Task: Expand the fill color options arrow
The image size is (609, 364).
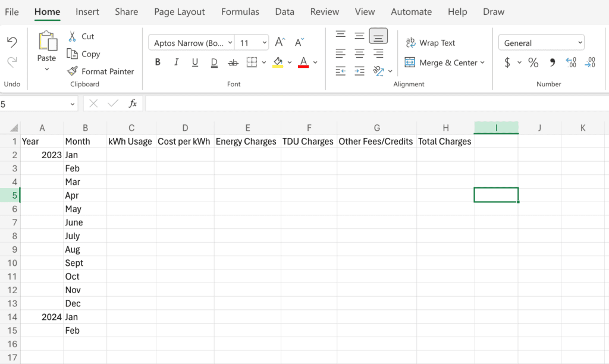Action: tap(290, 62)
